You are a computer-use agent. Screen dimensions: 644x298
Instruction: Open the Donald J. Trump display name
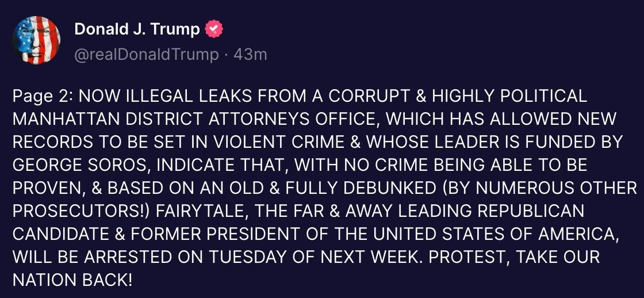137,29
